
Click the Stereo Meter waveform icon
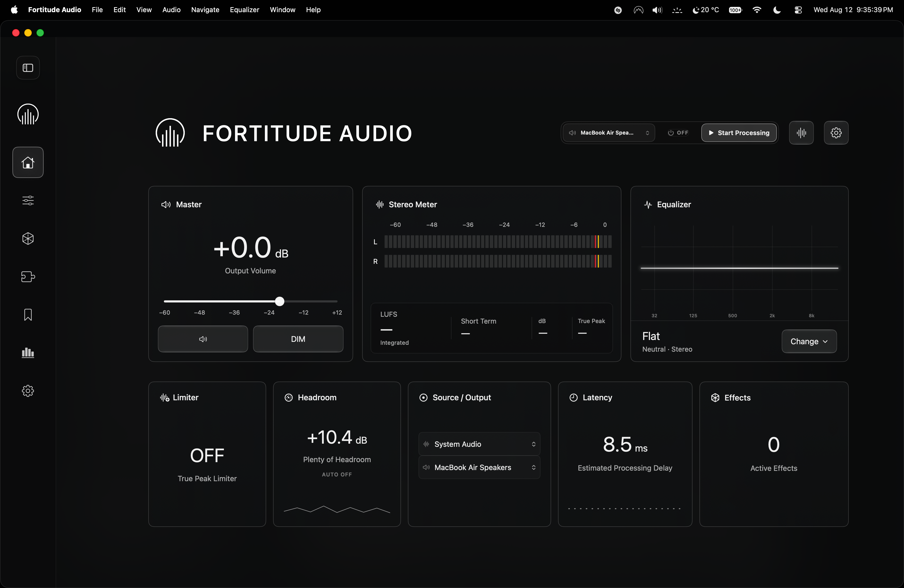coord(380,204)
